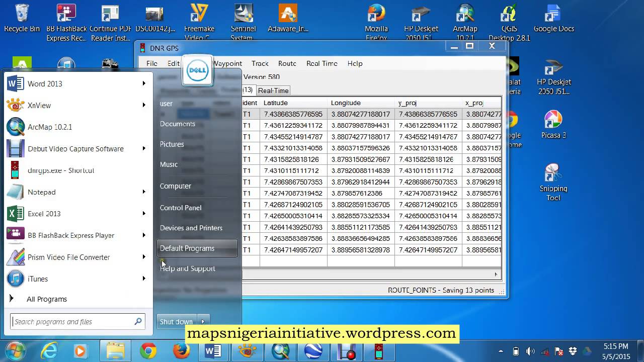Launch ArcMap 10.2.1 from Start menu
644x362 pixels.
(x=78, y=127)
